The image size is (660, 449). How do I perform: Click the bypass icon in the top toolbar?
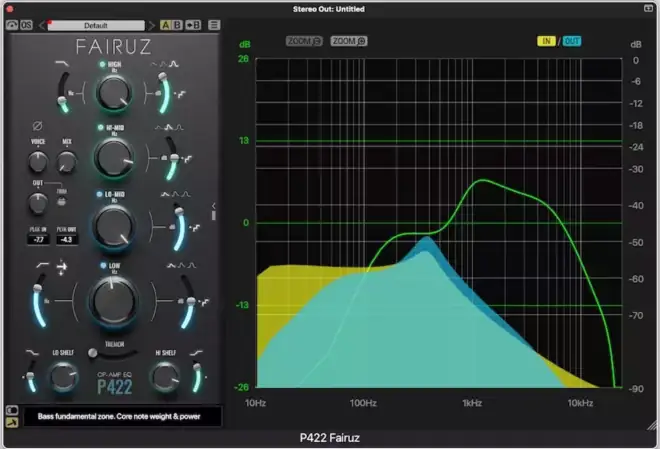tap(12, 25)
